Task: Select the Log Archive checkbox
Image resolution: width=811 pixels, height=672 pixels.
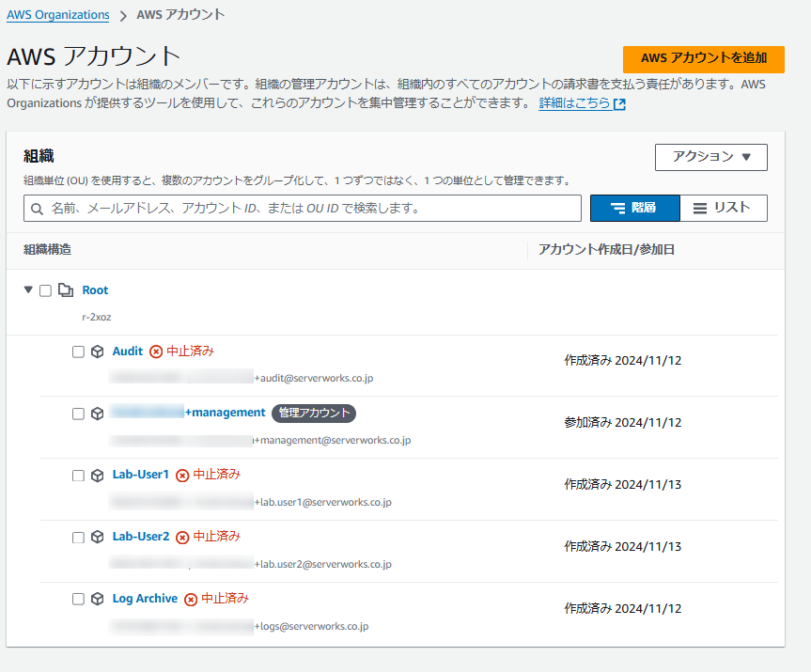Action: 78,599
